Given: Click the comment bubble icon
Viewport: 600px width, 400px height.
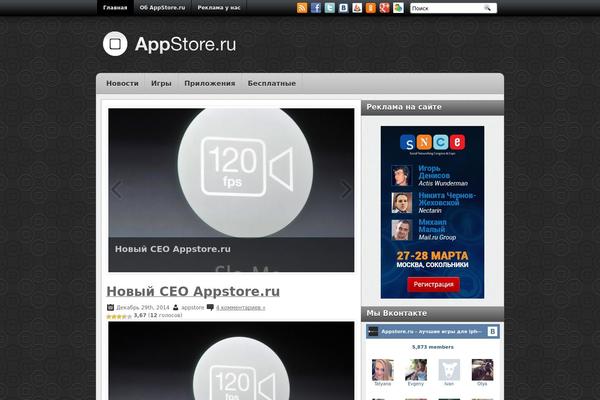Looking at the screenshot, I should pos(210,307).
